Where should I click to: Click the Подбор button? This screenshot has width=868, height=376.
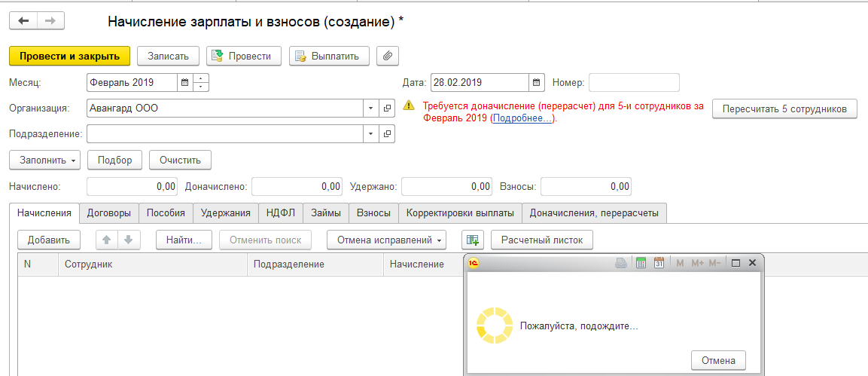(x=114, y=160)
